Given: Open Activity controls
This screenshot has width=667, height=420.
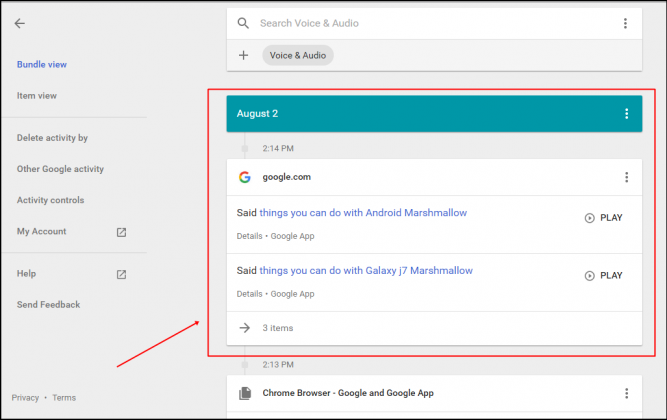Looking at the screenshot, I should pyautogui.click(x=50, y=200).
